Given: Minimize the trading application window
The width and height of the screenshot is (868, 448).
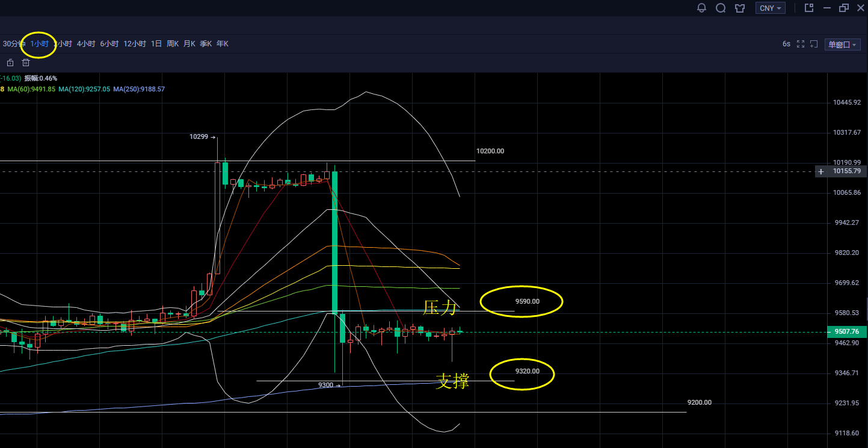Looking at the screenshot, I should 826,8.
